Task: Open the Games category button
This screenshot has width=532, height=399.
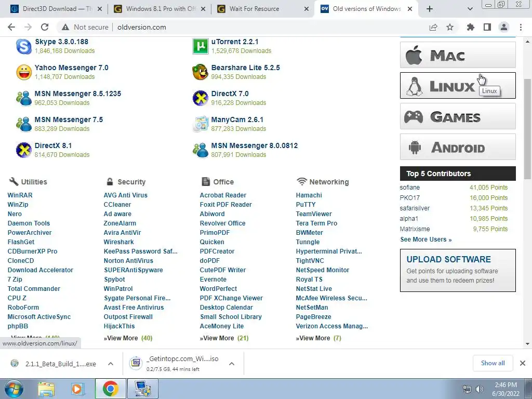Action: click(458, 116)
